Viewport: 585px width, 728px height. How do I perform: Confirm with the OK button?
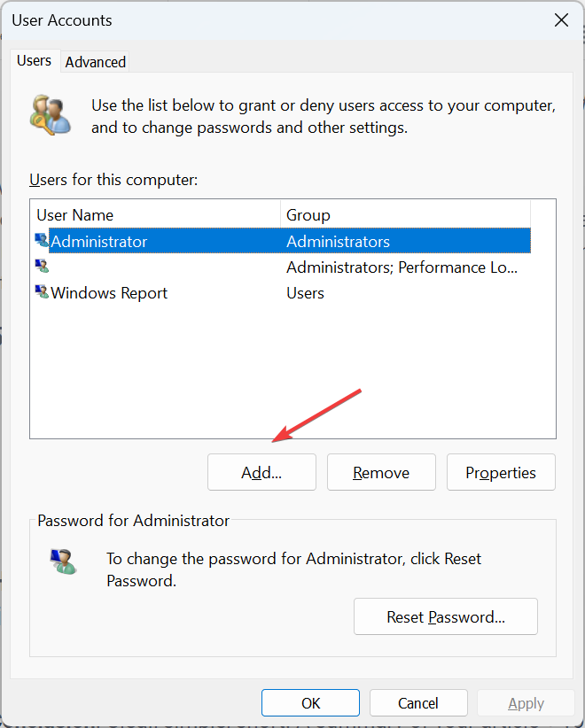pos(310,703)
